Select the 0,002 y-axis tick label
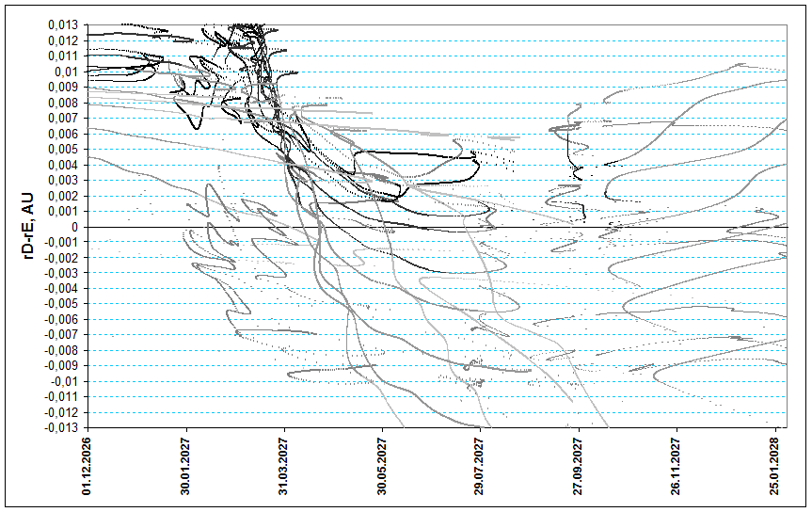The height and width of the screenshot is (512, 812). [65, 196]
